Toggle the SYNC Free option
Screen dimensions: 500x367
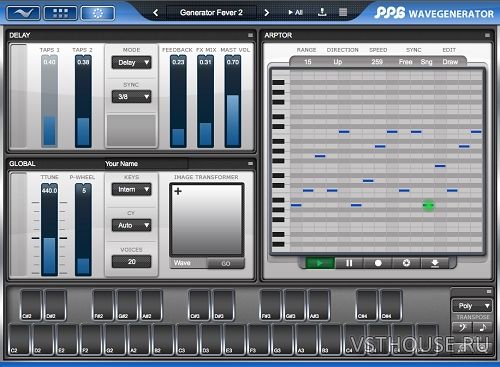(406, 62)
